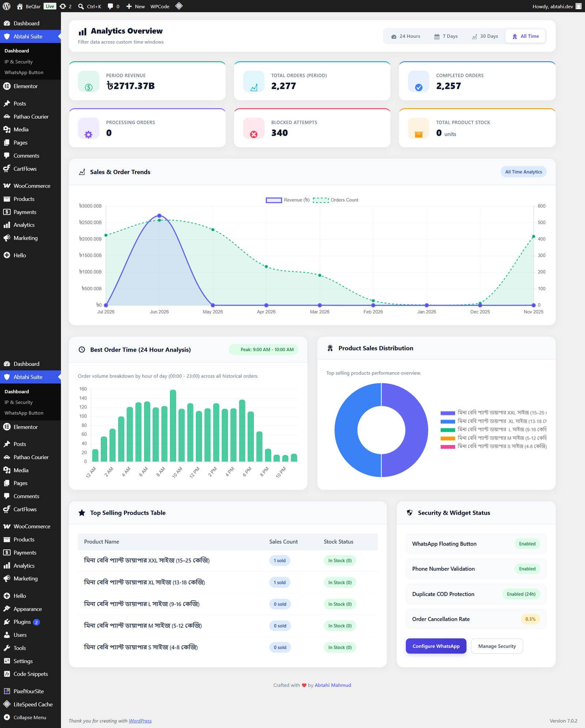Click the Blocked Attempts red X icon
Image resolution: width=585 pixels, height=728 pixels.
(x=254, y=134)
